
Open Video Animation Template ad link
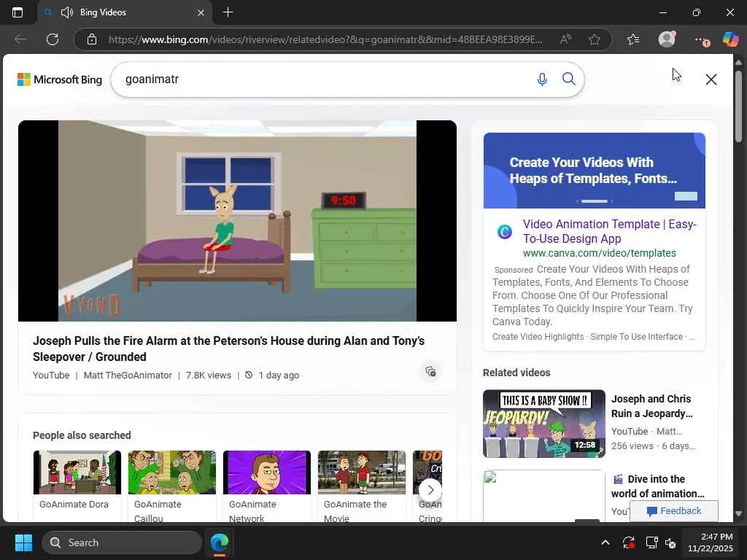tap(609, 231)
